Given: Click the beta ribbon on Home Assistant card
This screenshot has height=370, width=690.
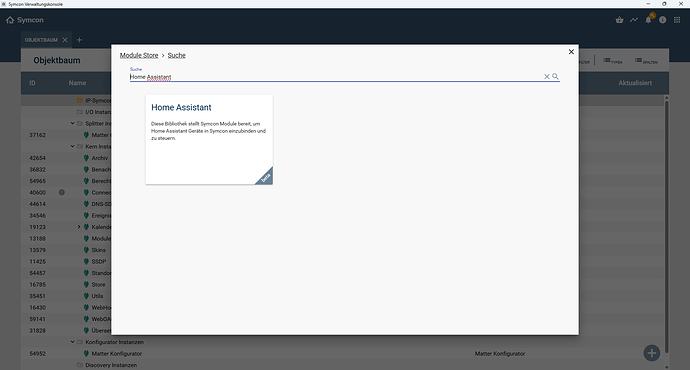Looking at the screenshot, I should (265, 177).
